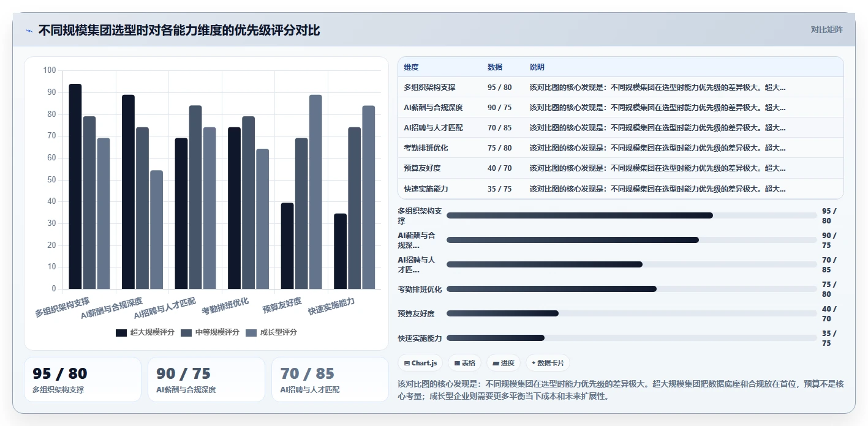Click the 多组织架构支撑 progress bar
This screenshot has height=426, width=868.
pos(632,215)
